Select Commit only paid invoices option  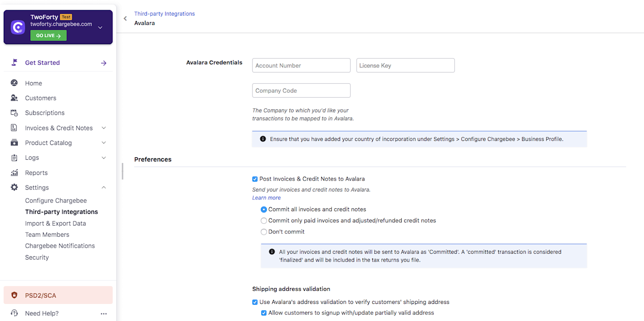coord(264,221)
